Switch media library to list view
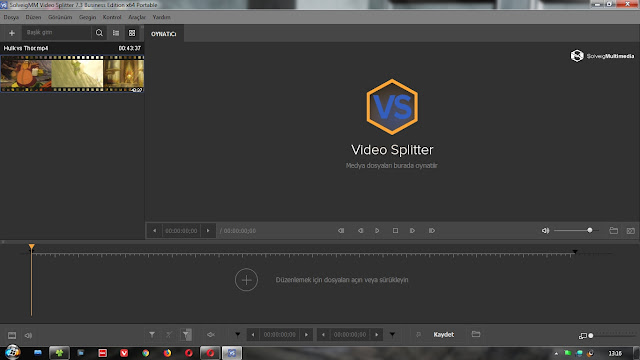The height and width of the screenshot is (360, 640). (x=116, y=33)
